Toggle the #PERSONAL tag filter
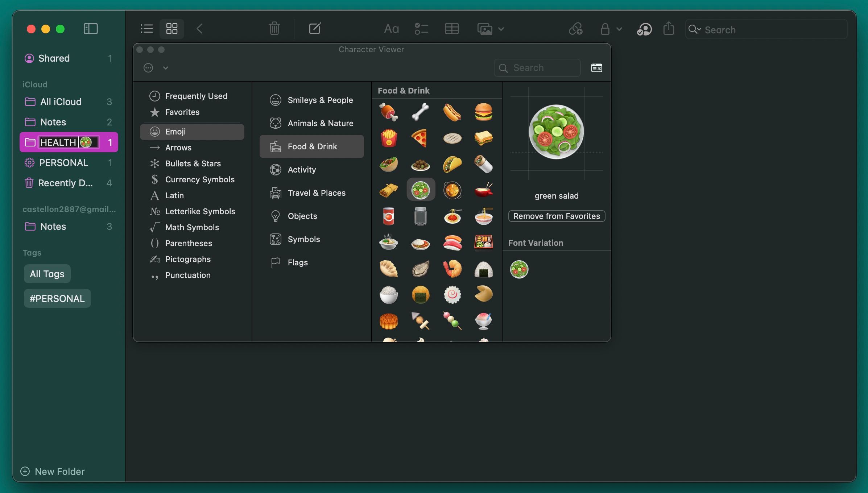The image size is (868, 493). (57, 298)
